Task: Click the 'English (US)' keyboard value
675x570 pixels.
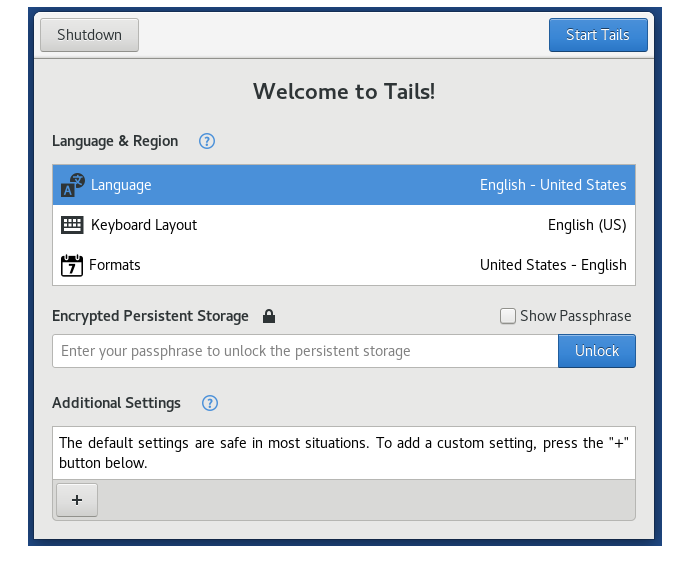Action: pyautogui.click(x=587, y=225)
